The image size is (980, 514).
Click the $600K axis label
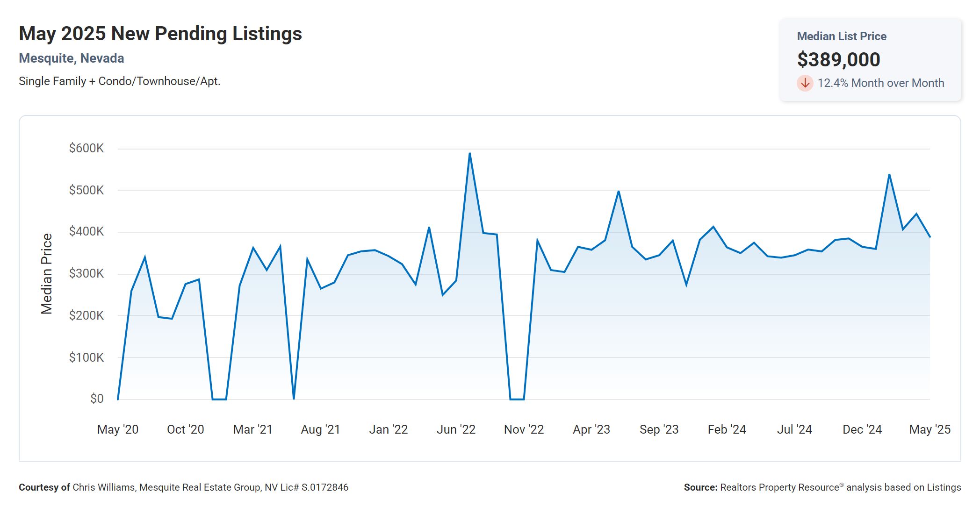pos(86,149)
